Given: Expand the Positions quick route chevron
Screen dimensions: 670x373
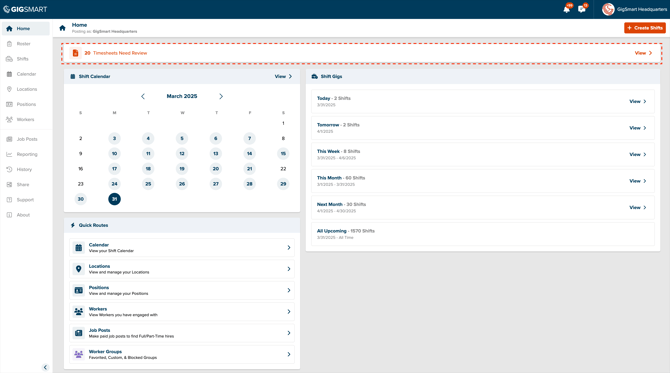Looking at the screenshot, I should [289, 290].
